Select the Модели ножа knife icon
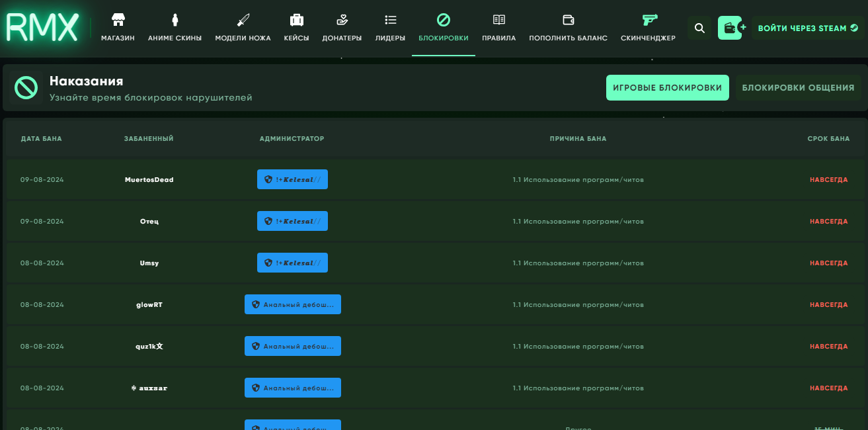 [x=243, y=20]
